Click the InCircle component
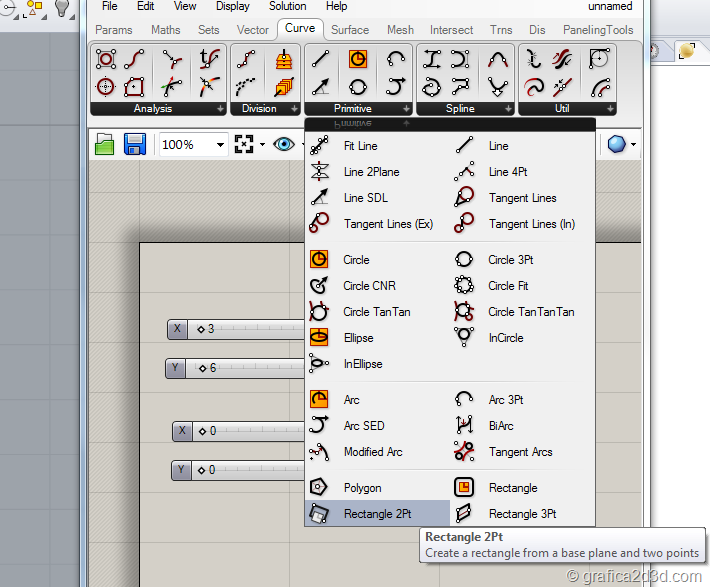Viewport: 710px width, 587px height. 505,338
